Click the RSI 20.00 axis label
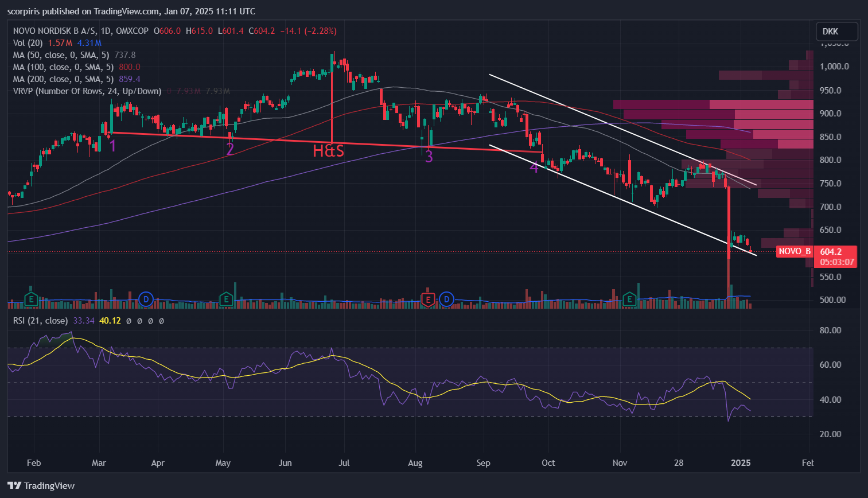The width and height of the screenshot is (868, 498). pos(831,434)
